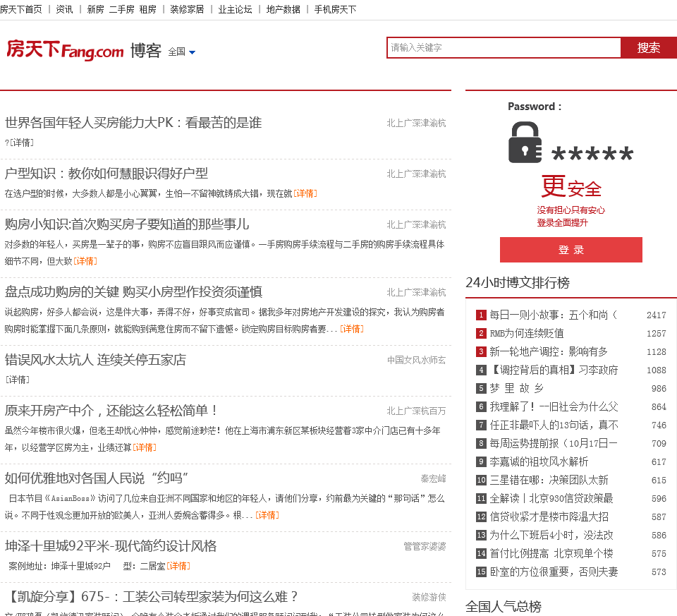The height and width of the screenshot is (616, 677).
Task: Click the 请输入关键字 search field
Action: coord(504,47)
